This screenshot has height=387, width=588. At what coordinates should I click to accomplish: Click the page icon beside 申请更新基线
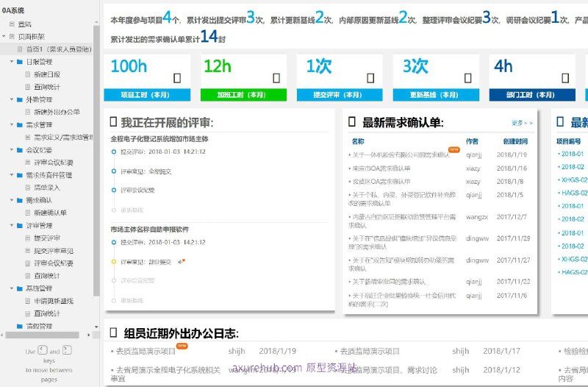click(x=28, y=301)
